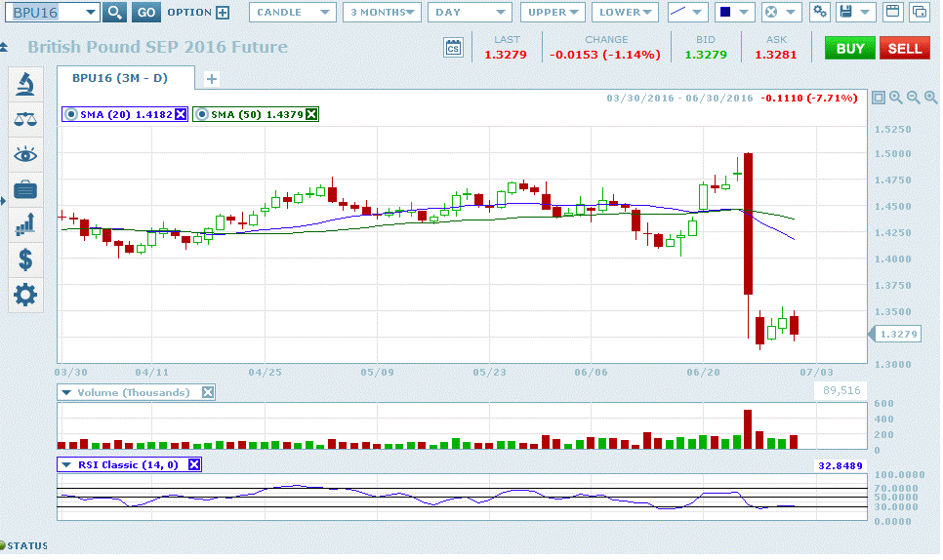The height and width of the screenshot is (560, 943).
Task: Open the Watchlist eye sidebar icon
Action: pos(25,155)
